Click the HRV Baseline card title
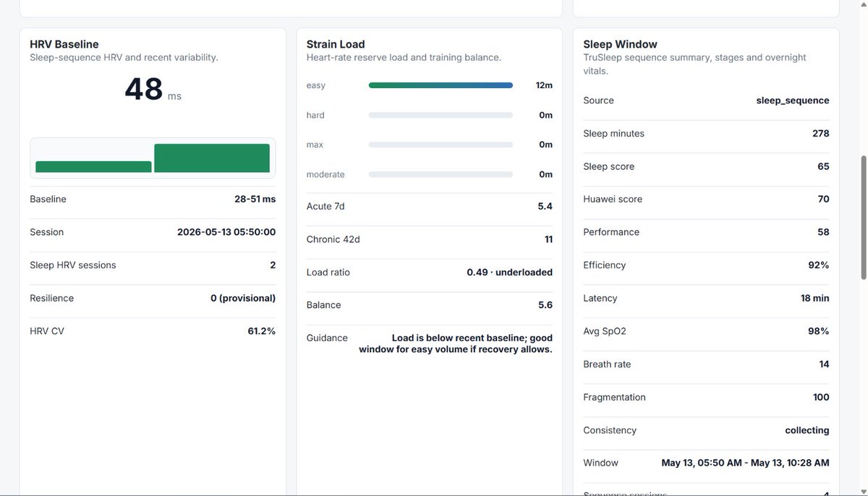Screen dimensions: 868x496 (x=64, y=44)
